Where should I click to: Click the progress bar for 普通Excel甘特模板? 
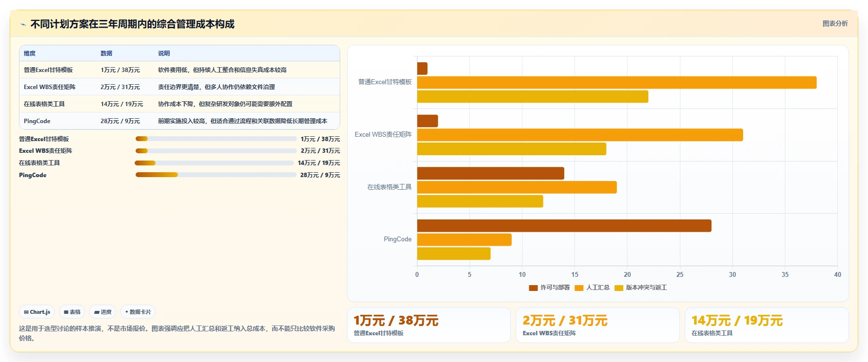(x=216, y=139)
